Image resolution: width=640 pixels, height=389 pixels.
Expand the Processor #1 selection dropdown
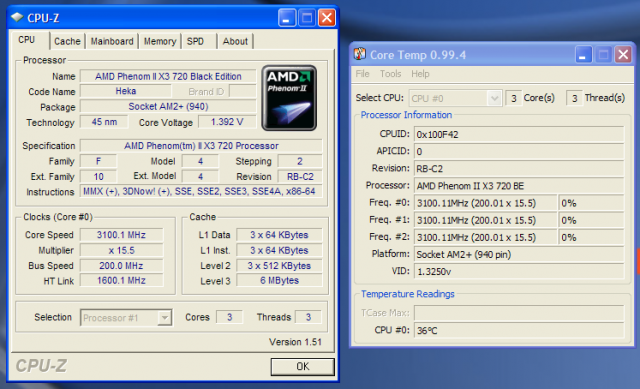click(x=164, y=318)
